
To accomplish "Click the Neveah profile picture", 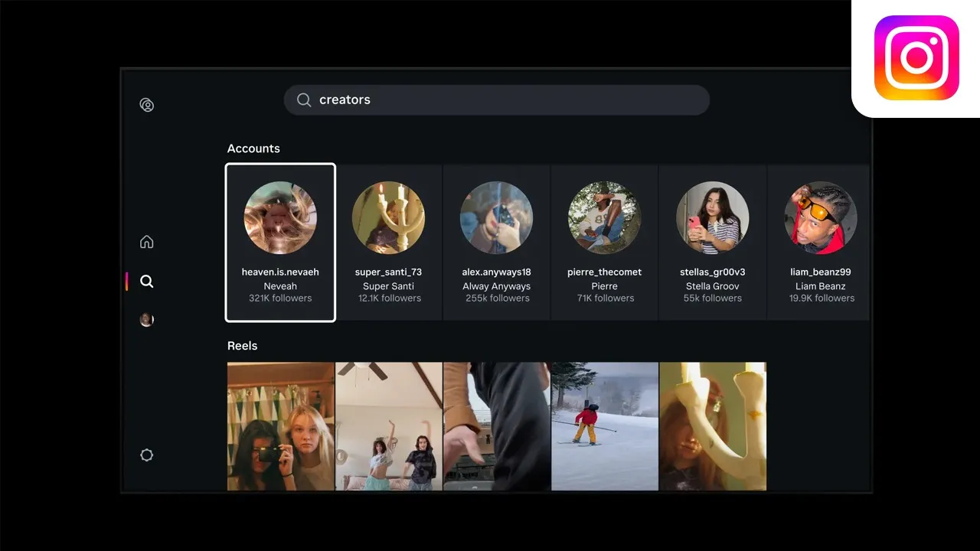I will [280, 217].
